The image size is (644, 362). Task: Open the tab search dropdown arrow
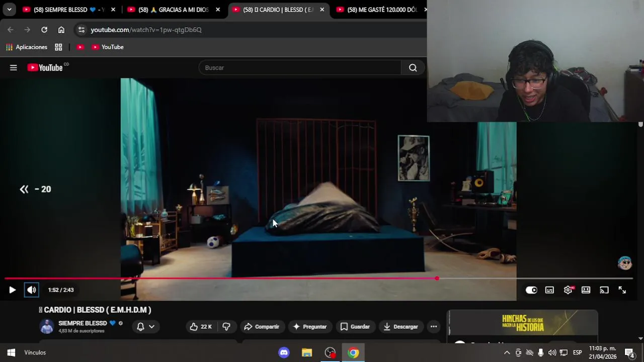pyautogui.click(x=9, y=10)
